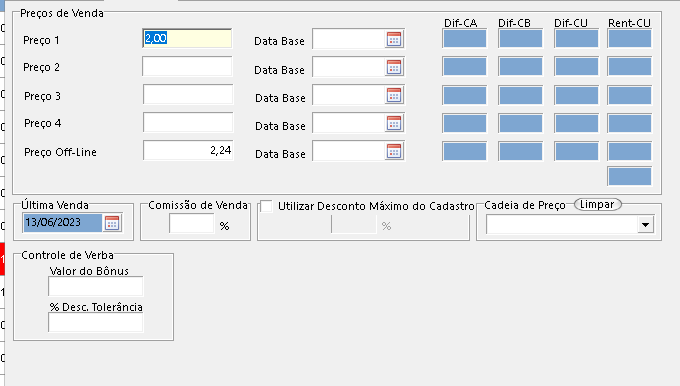Click the Rent-CU box in Preço 4 row

click(630, 124)
